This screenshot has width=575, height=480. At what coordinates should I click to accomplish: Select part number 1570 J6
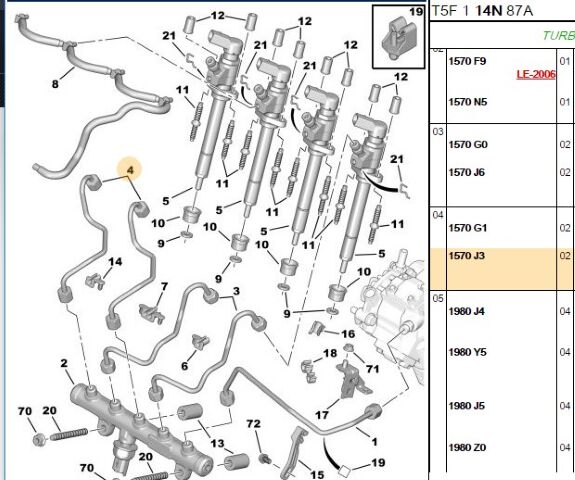click(466, 172)
